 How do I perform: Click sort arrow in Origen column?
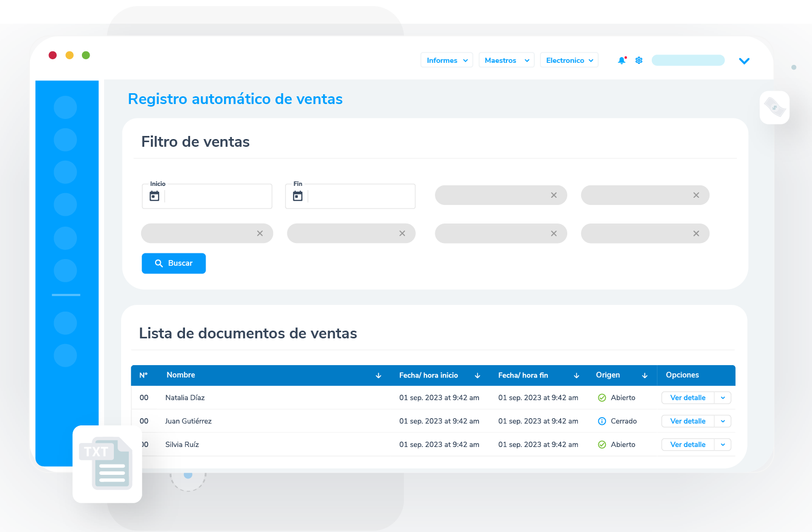(x=645, y=375)
